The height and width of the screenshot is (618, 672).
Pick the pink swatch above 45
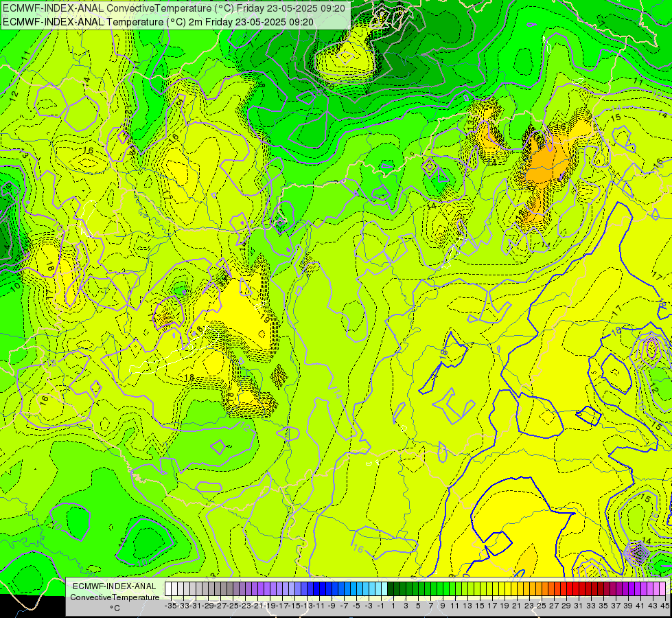point(662,589)
